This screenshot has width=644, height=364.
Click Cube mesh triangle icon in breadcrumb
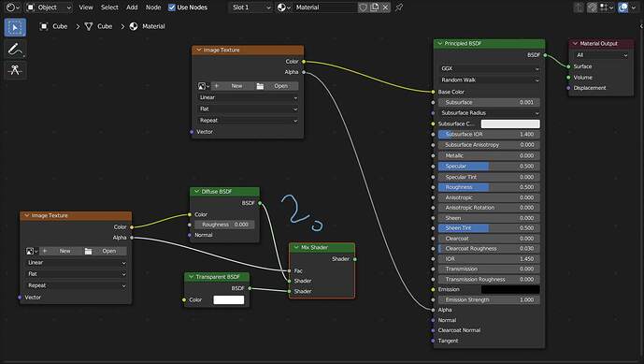coord(88,26)
